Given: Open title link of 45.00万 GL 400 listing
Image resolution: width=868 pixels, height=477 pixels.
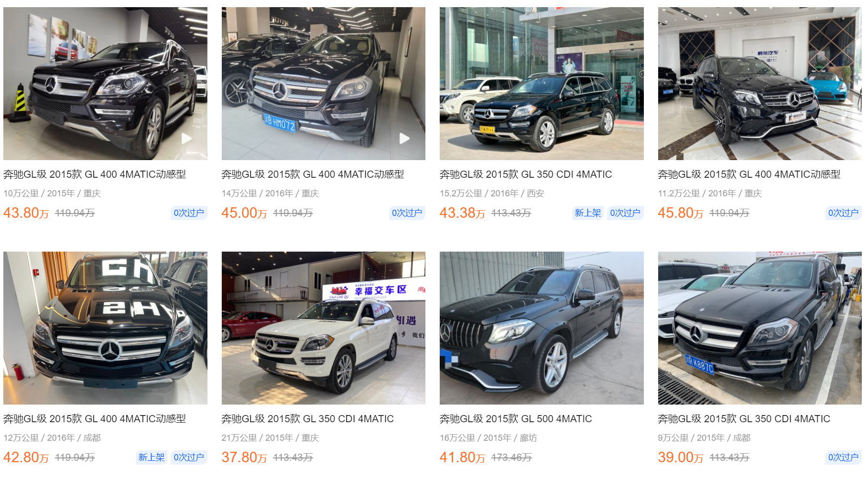Looking at the screenshot, I should [313, 174].
